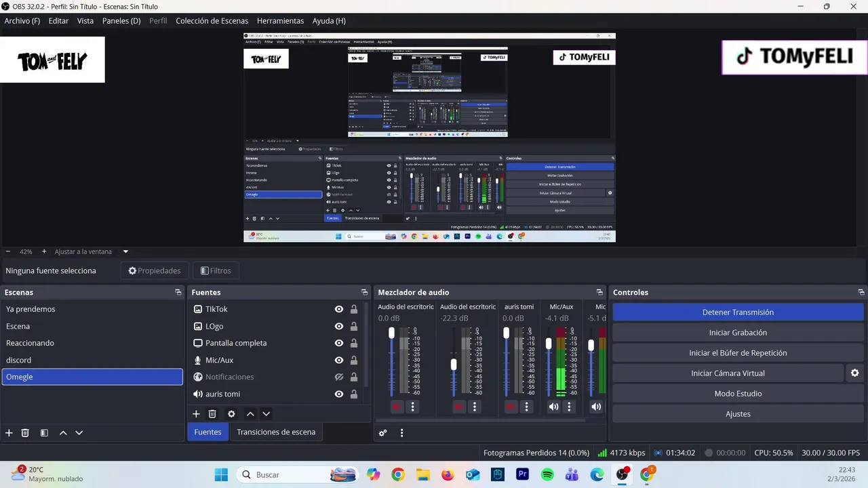Hide the Mic/Aux source in Fuentes

click(x=338, y=360)
